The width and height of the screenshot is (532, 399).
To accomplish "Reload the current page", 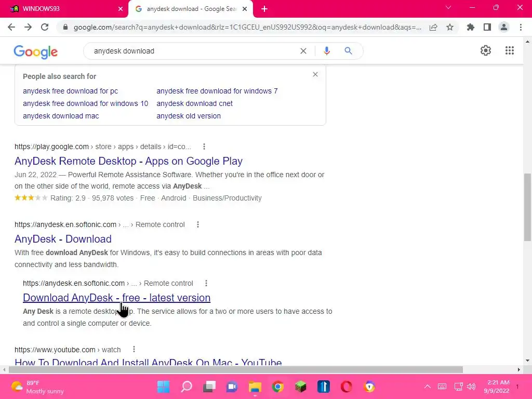I will pos(45,27).
